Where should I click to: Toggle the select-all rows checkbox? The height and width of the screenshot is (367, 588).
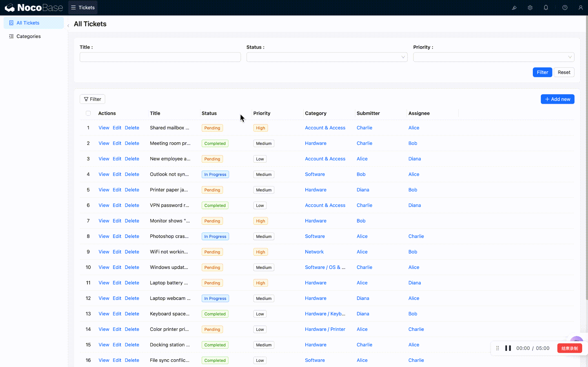pos(88,113)
